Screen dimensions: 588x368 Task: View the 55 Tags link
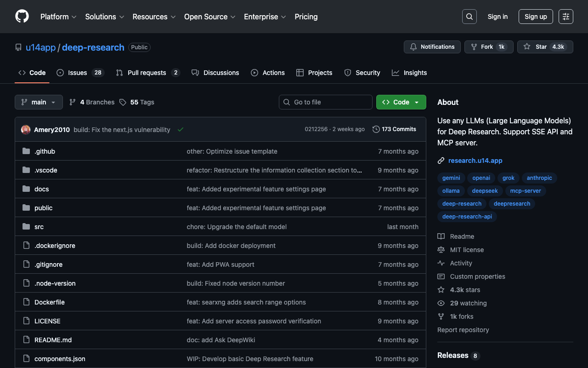[141, 102]
